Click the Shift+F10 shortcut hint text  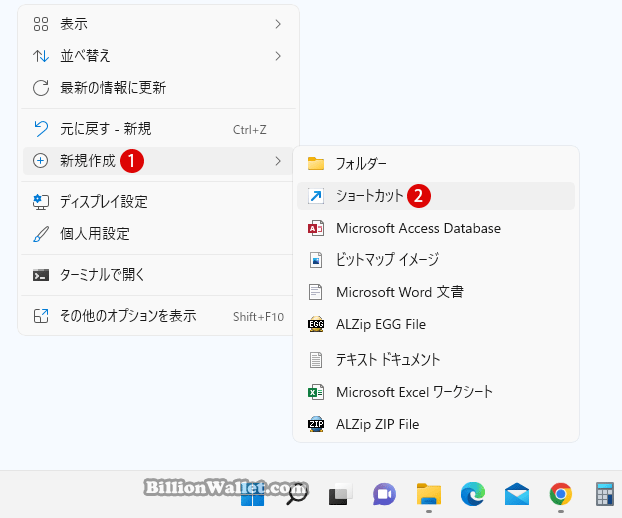click(x=258, y=317)
